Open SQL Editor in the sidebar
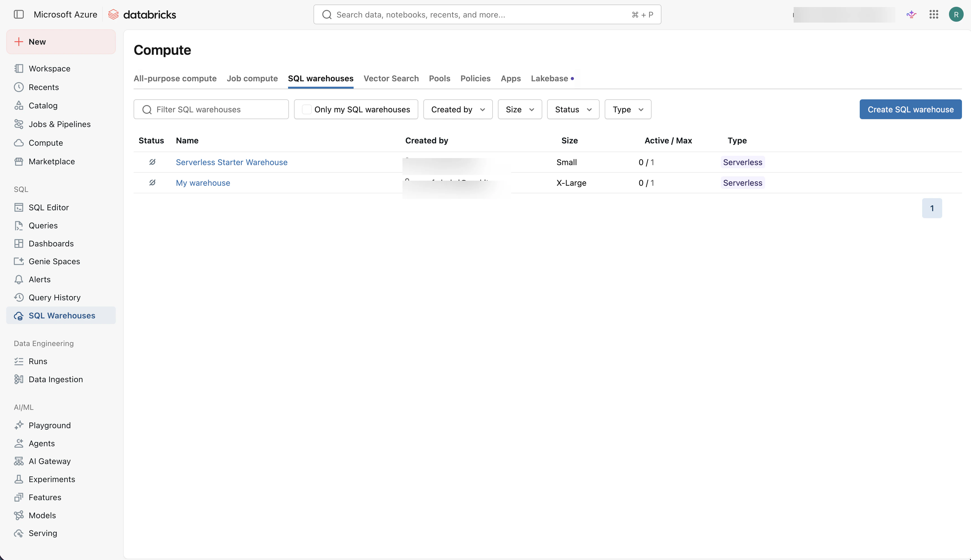This screenshot has width=971, height=560. 61,207
